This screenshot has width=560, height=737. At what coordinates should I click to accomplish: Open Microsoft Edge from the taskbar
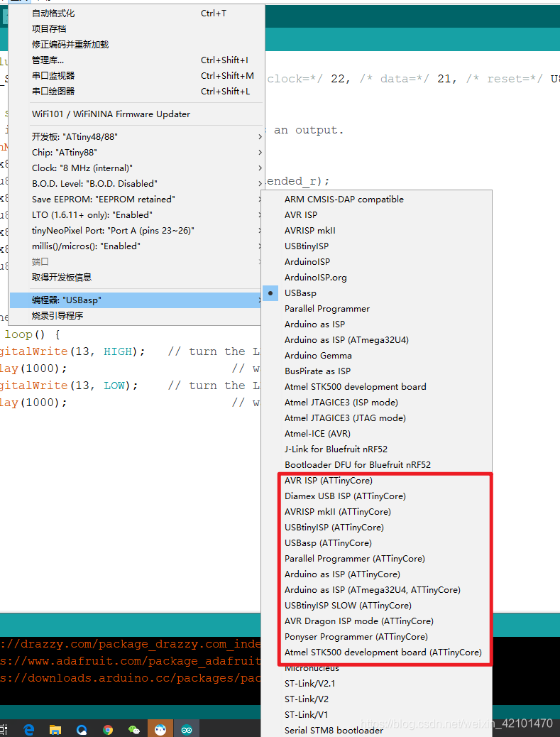[29, 729]
